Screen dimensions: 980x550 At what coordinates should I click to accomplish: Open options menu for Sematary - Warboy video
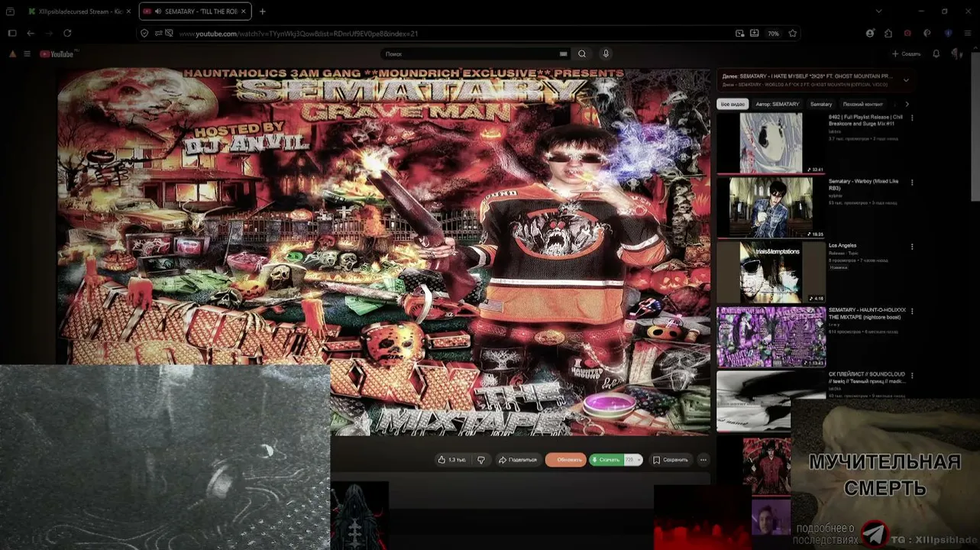pyautogui.click(x=912, y=183)
